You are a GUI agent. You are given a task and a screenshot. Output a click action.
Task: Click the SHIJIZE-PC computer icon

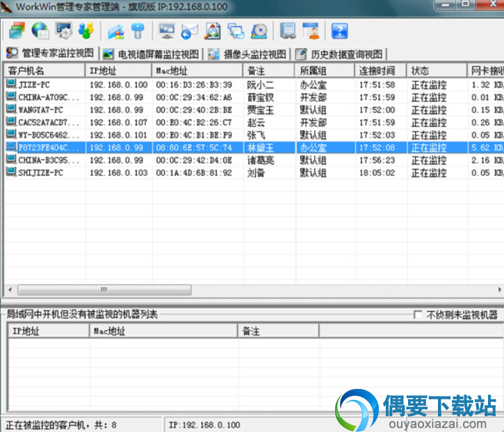(11, 172)
